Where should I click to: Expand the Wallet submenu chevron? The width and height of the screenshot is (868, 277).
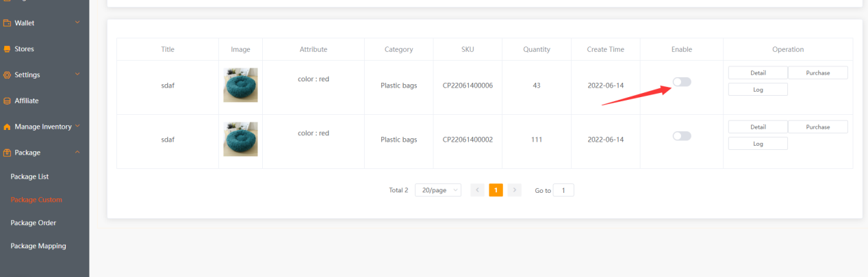77,23
